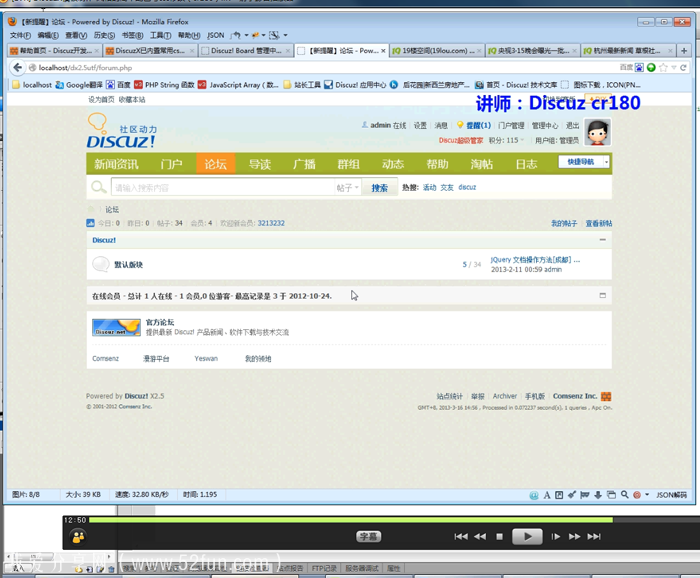Click the red circular icon in status bar
The width and height of the screenshot is (700, 578).
click(x=637, y=495)
